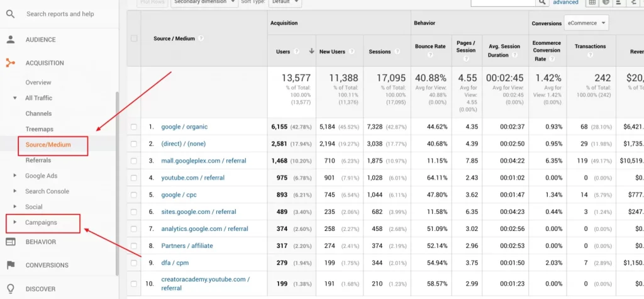Sort by the Transactions column header
This screenshot has width=644, height=299.
pyautogui.click(x=590, y=46)
